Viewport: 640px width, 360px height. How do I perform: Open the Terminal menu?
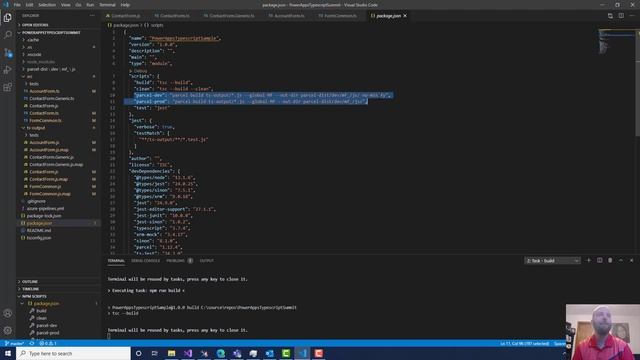pyautogui.click(x=107, y=5)
